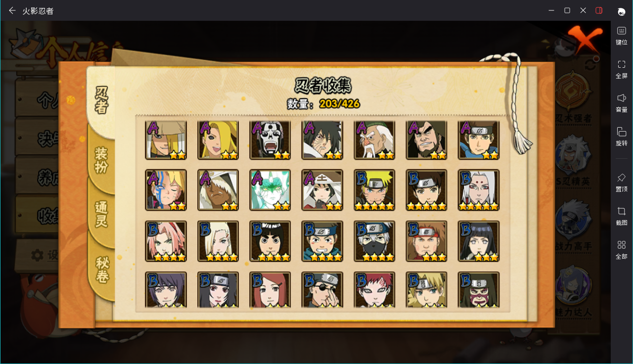Switch to the 通灵 tab
The height and width of the screenshot is (364, 633).
tap(101, 214)
